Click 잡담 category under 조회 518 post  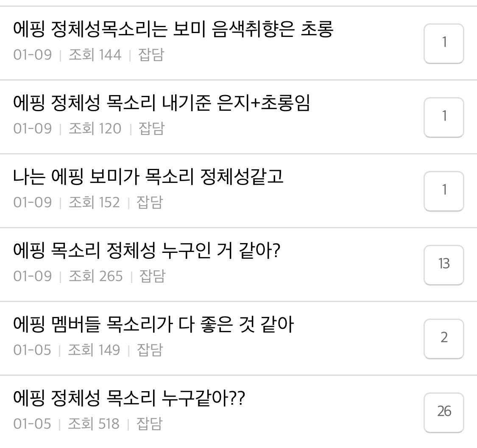[x=149, y=424]
